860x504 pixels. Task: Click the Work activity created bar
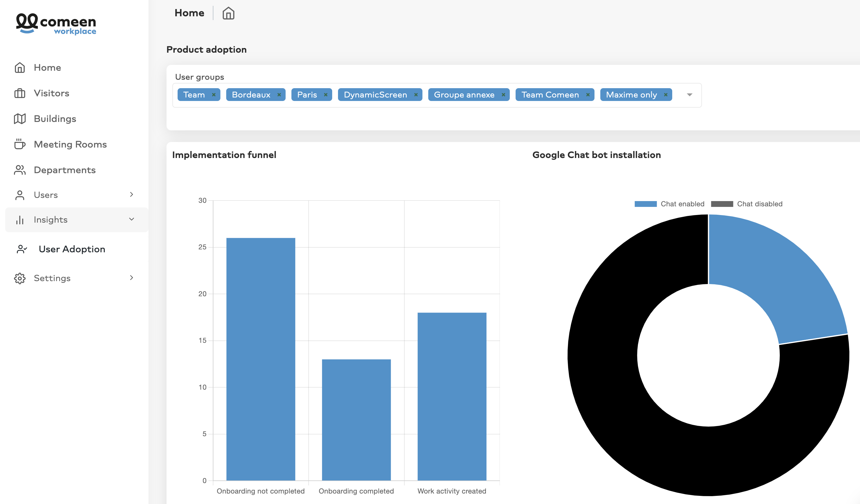click(452, 397)
